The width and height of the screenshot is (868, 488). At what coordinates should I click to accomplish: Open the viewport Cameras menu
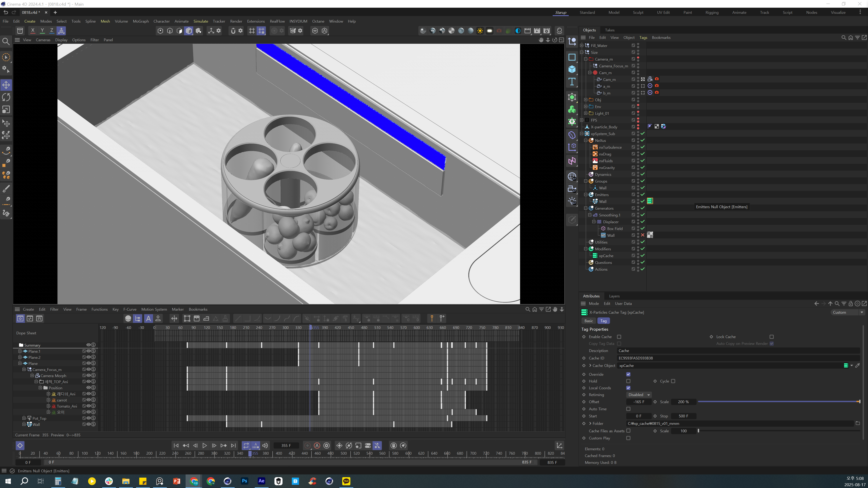(43, 40)
